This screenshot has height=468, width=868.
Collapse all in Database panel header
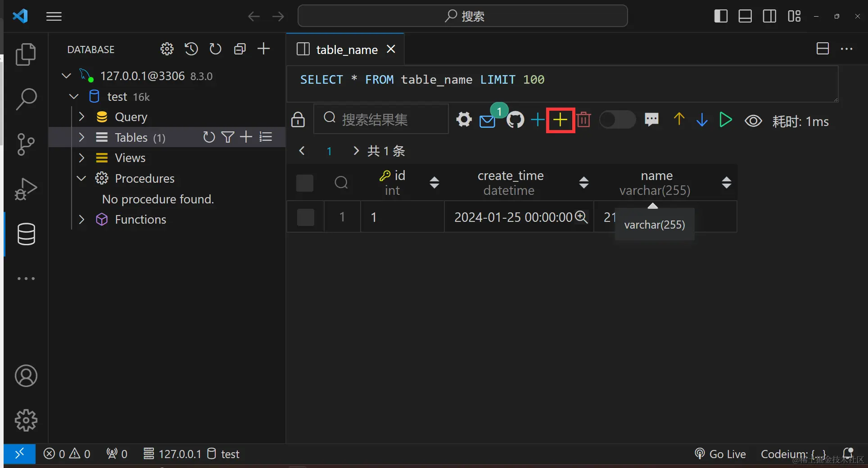click(240, 49)
